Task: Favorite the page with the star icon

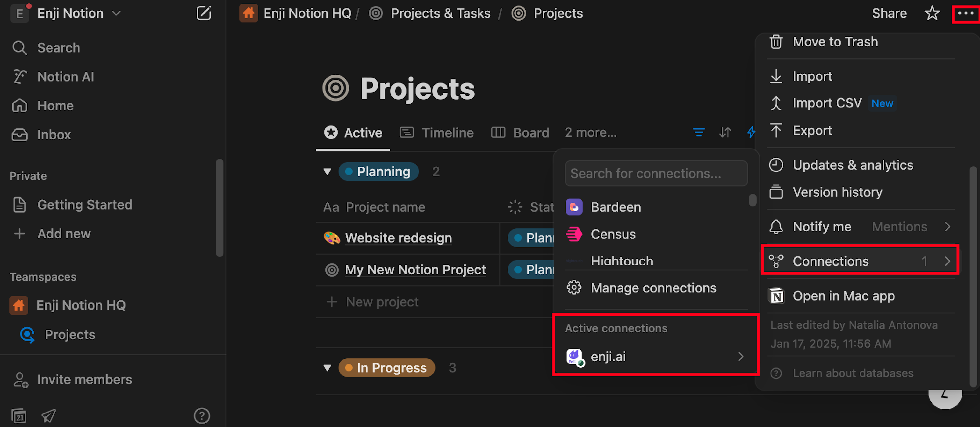Action: pyautogui.click(x=932, y=14)
